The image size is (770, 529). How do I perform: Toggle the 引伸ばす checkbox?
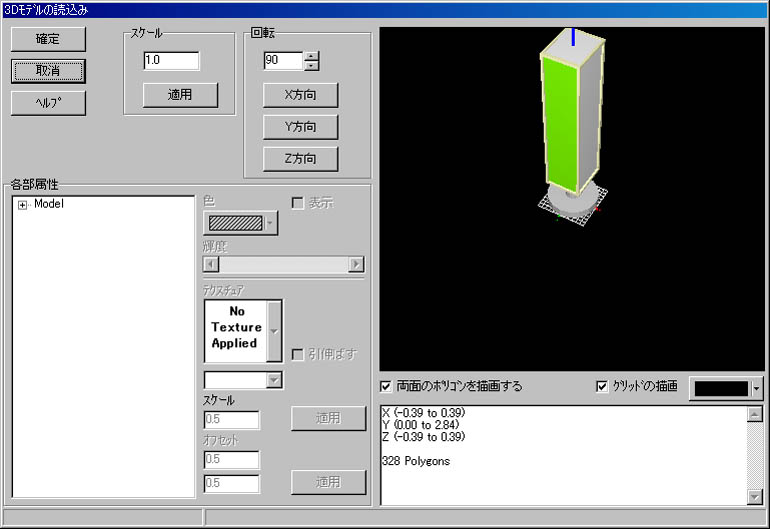[298, 355]
